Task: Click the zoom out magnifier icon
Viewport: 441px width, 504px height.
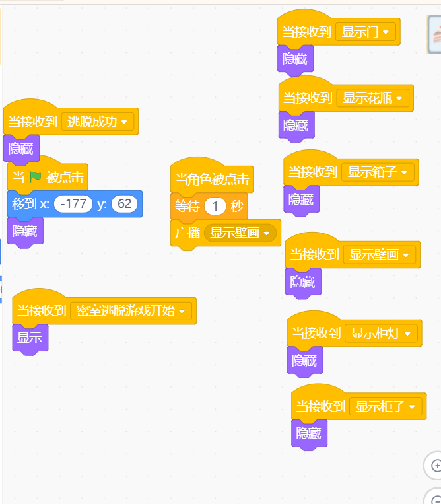Action: (435, 499)
